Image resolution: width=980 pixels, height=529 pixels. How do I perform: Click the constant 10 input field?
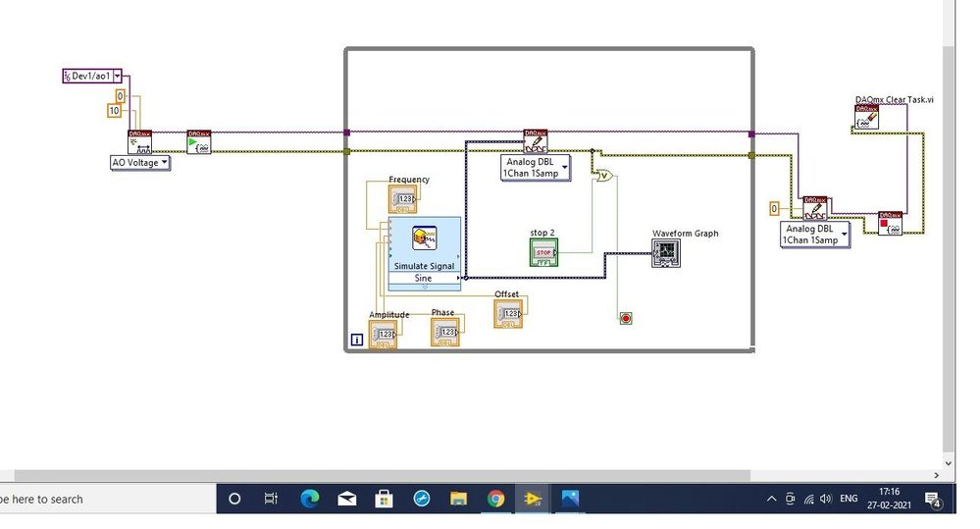114,111
